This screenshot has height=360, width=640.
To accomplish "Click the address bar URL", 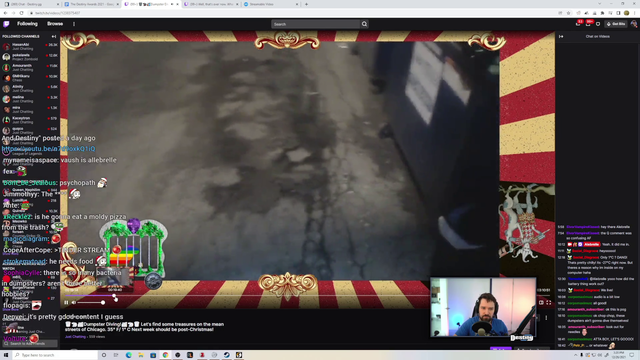I will click(57, 13).
